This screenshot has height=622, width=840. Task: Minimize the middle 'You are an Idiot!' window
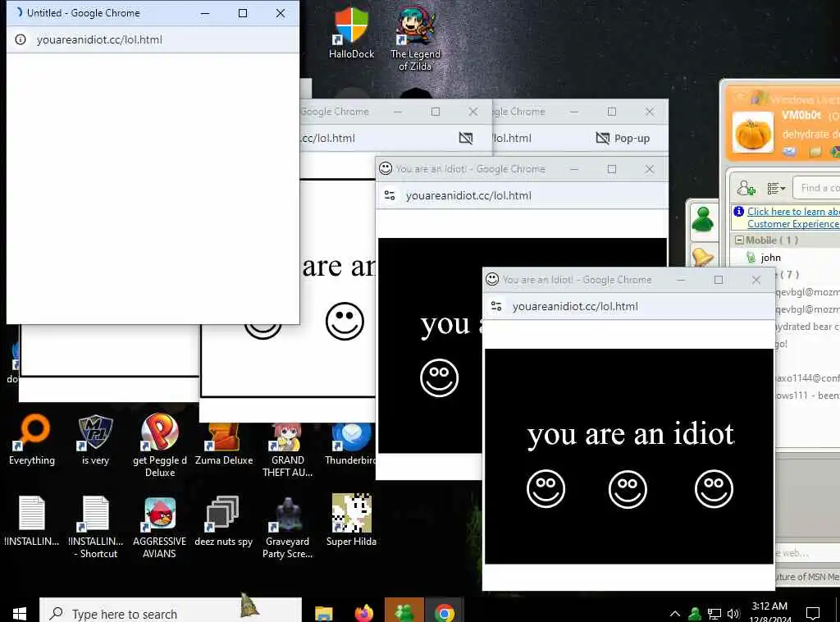574,169
